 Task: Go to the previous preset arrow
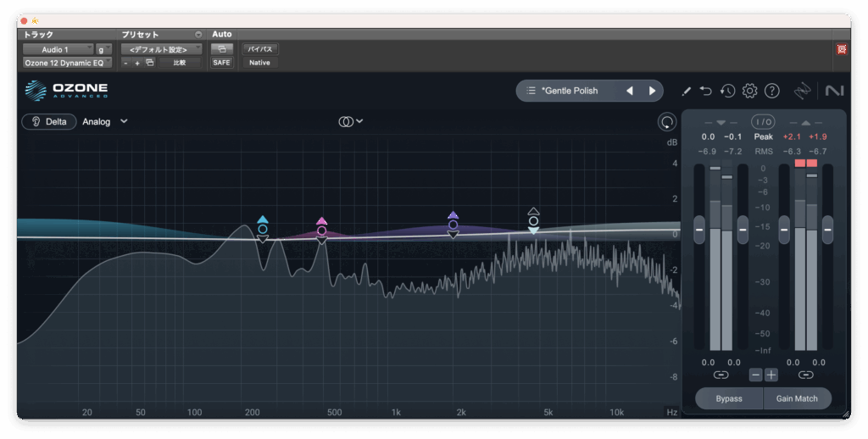tap(629, 91)
